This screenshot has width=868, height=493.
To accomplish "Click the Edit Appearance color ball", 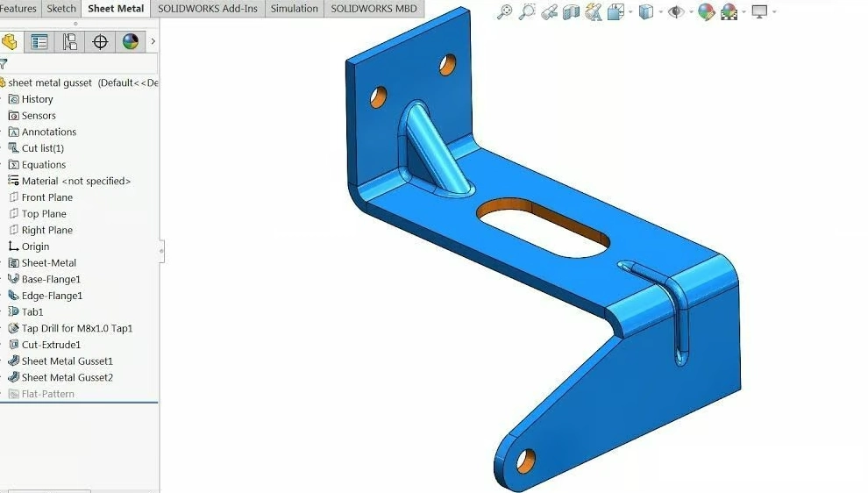I will click(x=706, y=12).
